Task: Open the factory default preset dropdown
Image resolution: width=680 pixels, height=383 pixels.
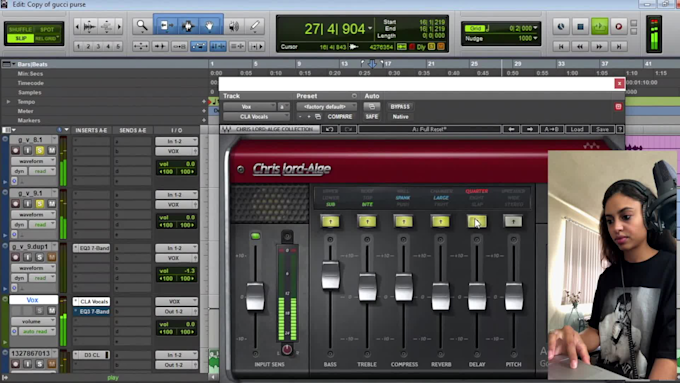Action: [x=326, y=106]
